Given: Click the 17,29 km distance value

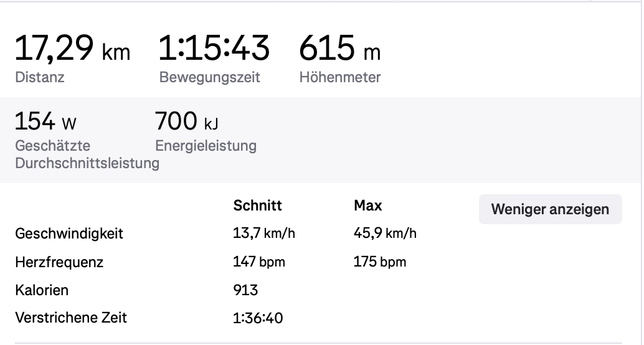Looking at the screenshot, I should (72, 49).
